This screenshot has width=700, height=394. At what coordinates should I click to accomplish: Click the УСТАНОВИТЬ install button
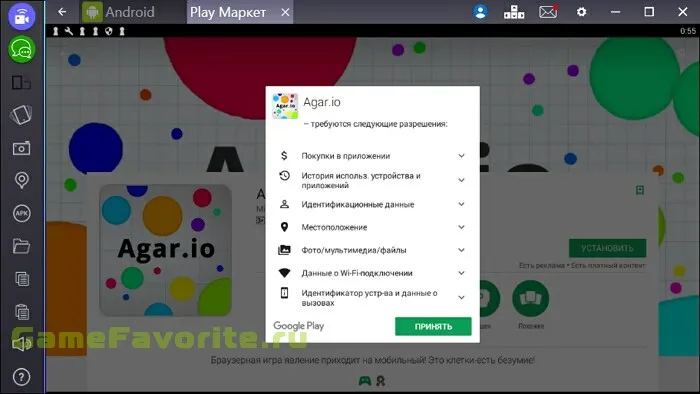(607, 248)
